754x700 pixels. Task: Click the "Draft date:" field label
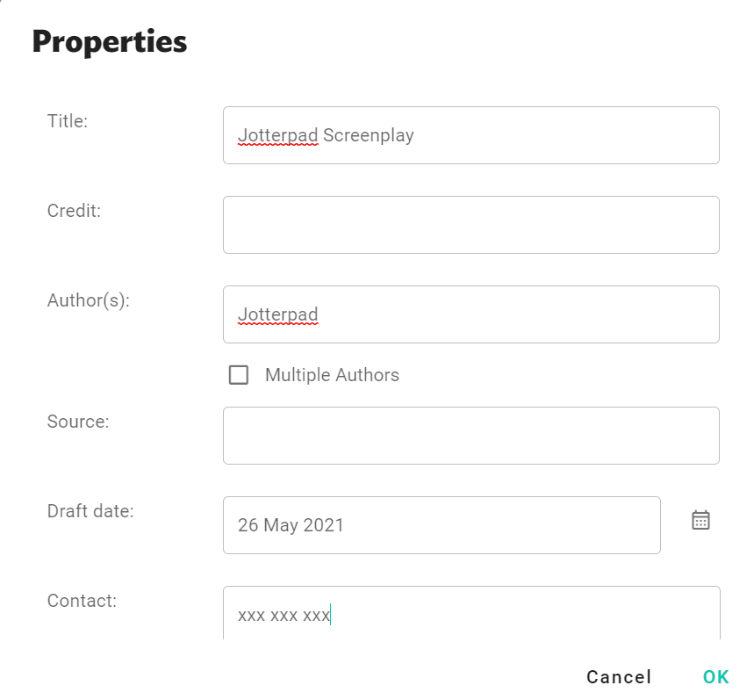(90, 511)
